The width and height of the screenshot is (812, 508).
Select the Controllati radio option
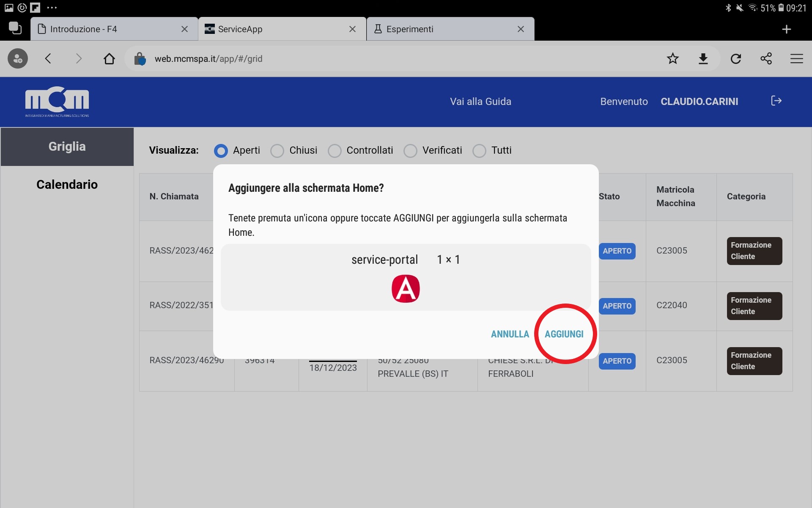tap(335, 151)
